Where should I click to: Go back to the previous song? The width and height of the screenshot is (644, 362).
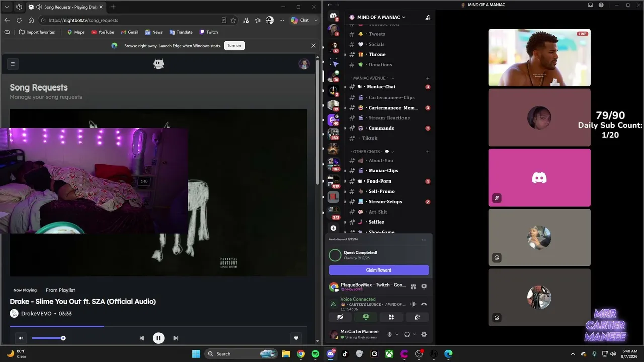point(142,338)
